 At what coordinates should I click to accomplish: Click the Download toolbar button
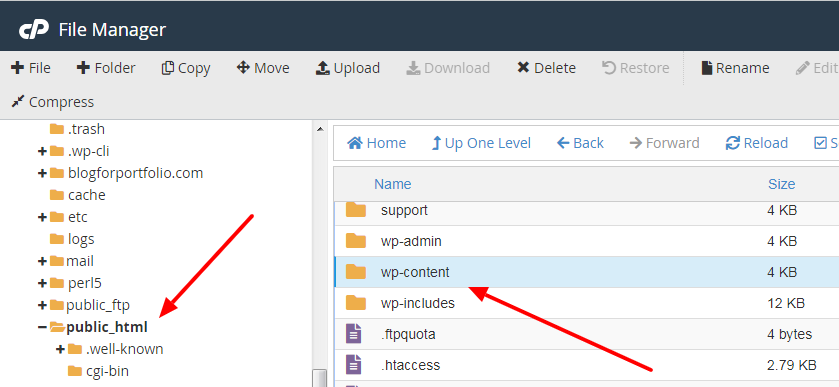(x=448, y=68)
